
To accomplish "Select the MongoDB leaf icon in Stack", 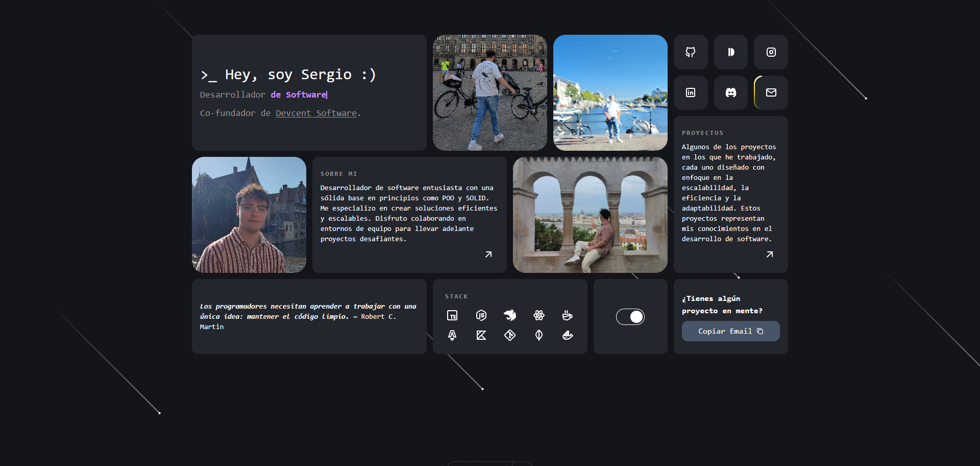I will pyautogui.click(x=539, y=335).
